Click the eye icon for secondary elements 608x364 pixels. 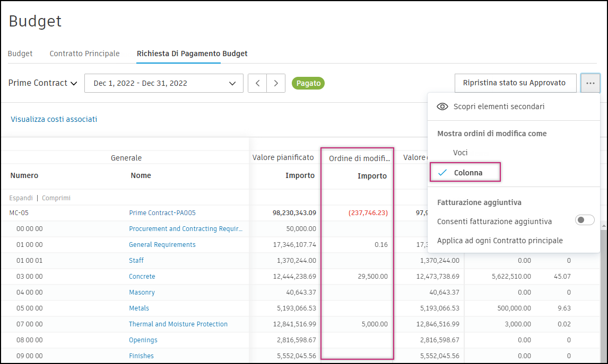[442, 106]
